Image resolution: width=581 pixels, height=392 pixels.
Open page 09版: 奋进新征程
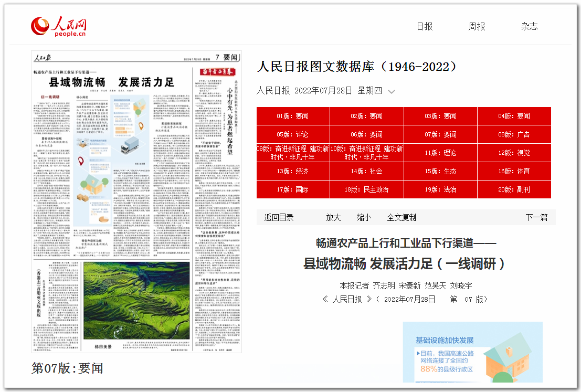click(x=293, y=153)
